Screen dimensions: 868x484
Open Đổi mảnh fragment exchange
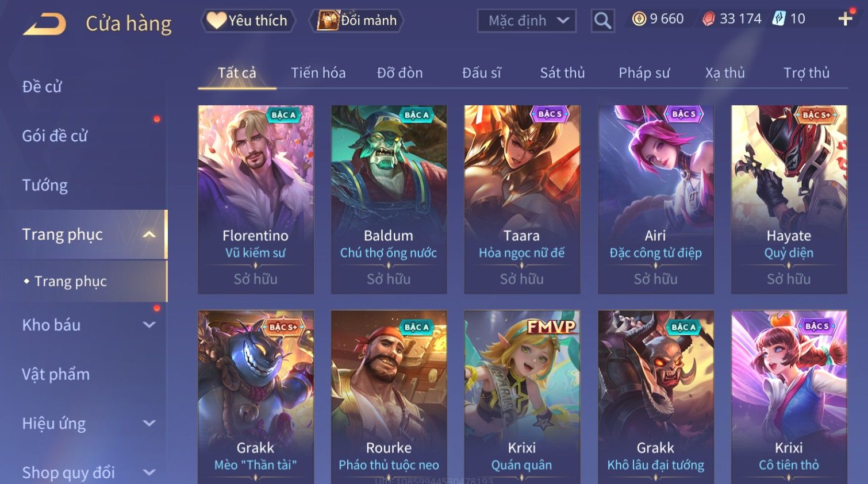356,21
